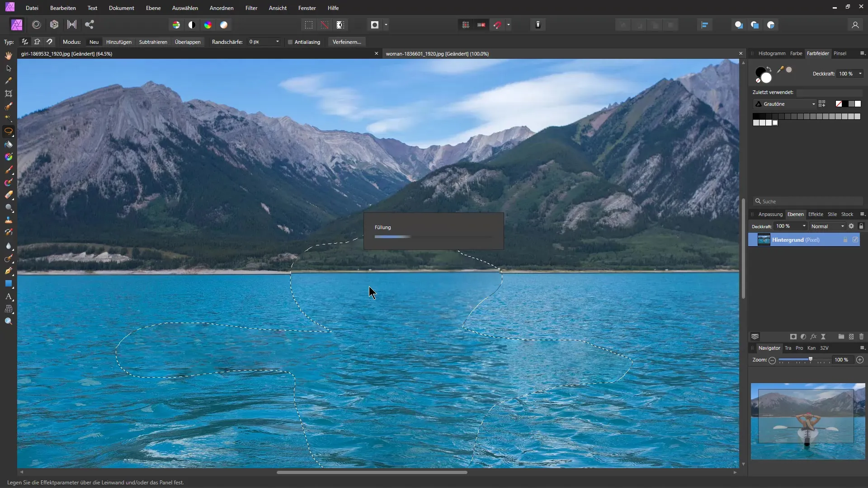This screenshot has height=488, width=868.
Task: Apply Auto Colors
Action: [x=208, y=25]
